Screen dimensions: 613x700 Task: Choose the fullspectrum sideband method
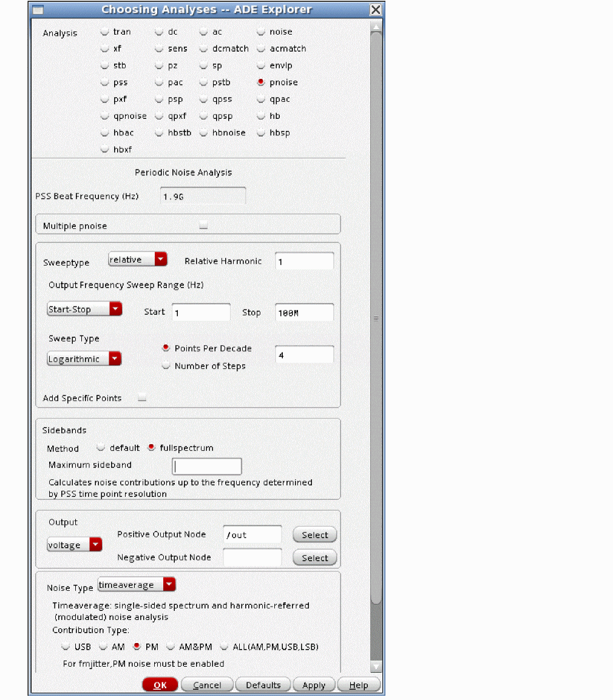pyautogui.click(x=152, y=447)
